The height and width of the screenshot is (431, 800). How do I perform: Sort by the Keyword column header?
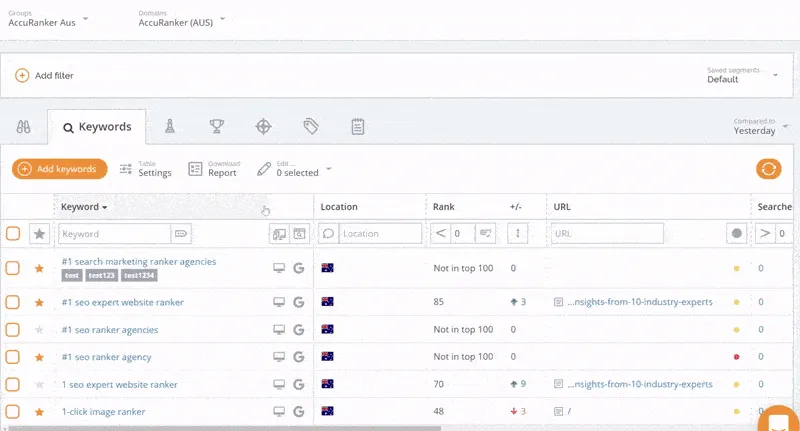pos(84,207)
